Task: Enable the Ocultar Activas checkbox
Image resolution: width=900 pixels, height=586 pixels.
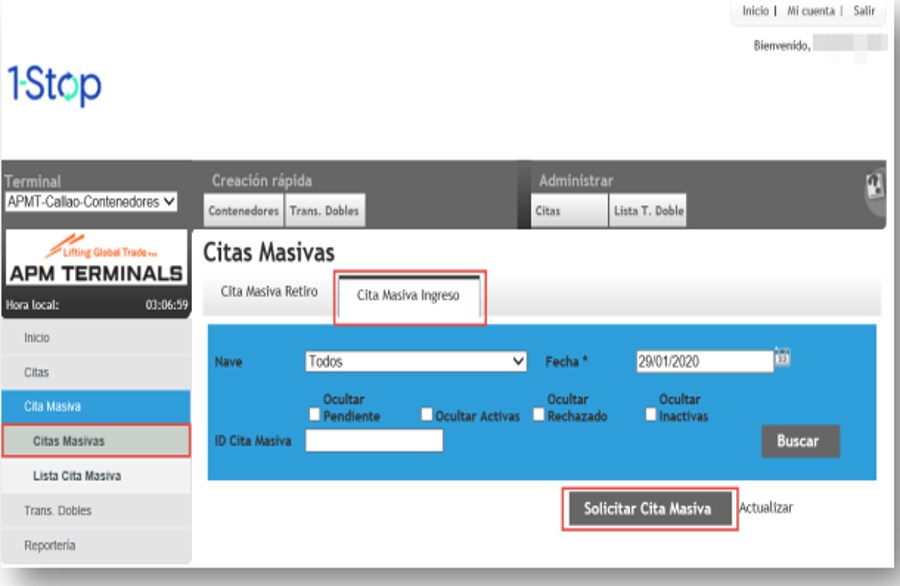Action: [x=426, y=415]
